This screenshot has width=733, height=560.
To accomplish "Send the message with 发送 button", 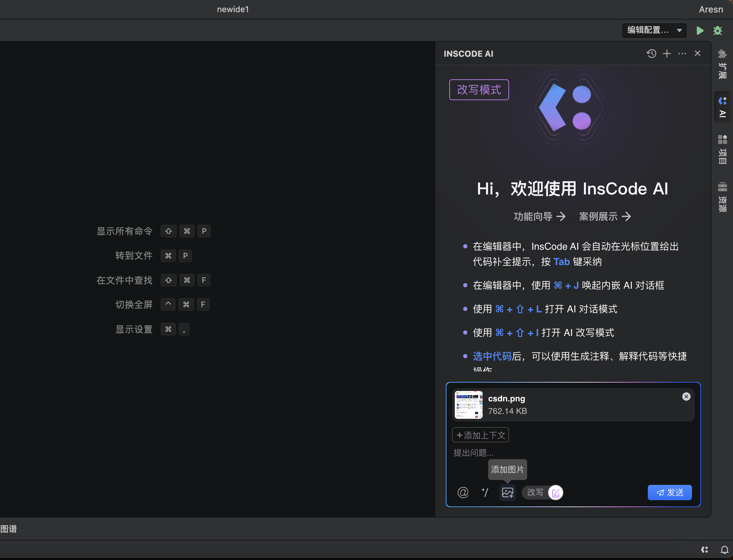I will coord(670,493).
